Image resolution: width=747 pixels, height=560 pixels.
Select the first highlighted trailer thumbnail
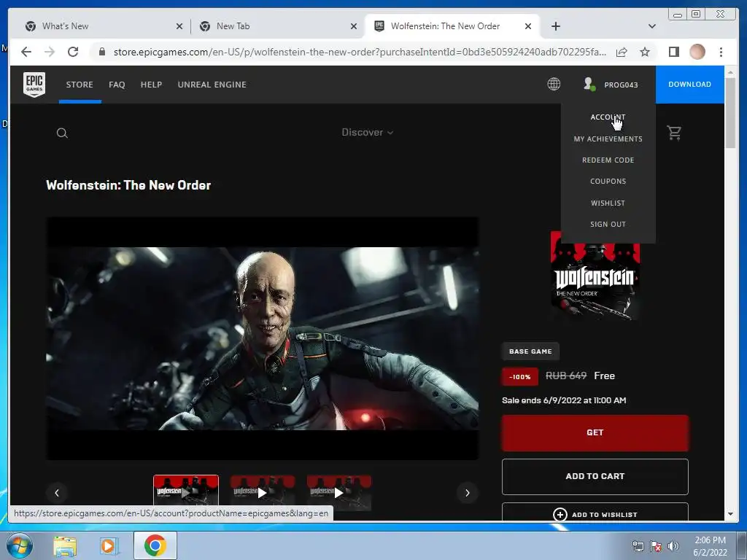point(186,491)
